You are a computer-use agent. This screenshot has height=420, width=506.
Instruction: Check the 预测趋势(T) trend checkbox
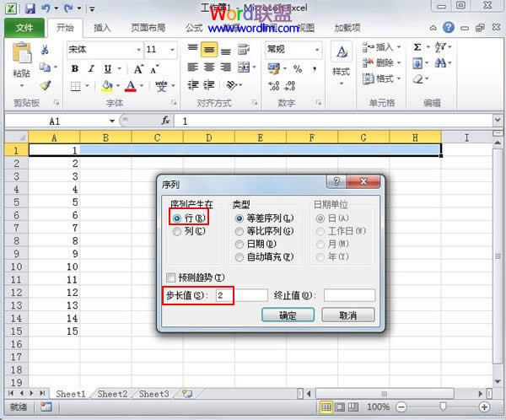(x=170, y=277)
